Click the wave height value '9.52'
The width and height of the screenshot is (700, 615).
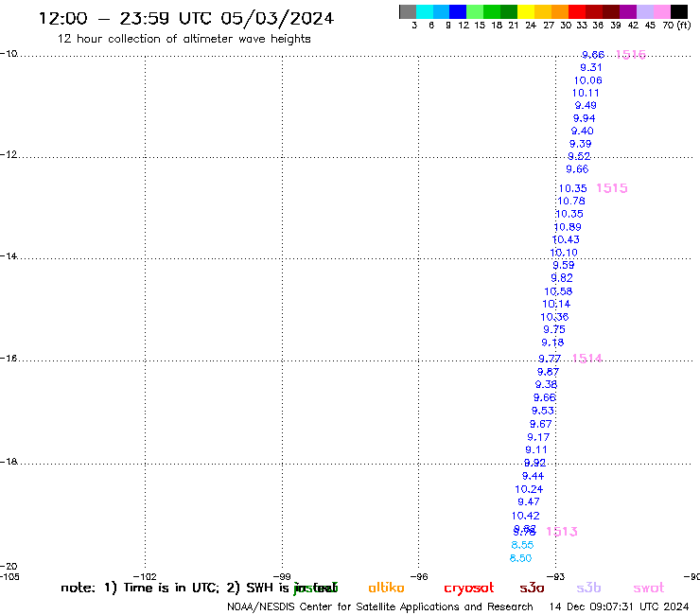point(579,156)
